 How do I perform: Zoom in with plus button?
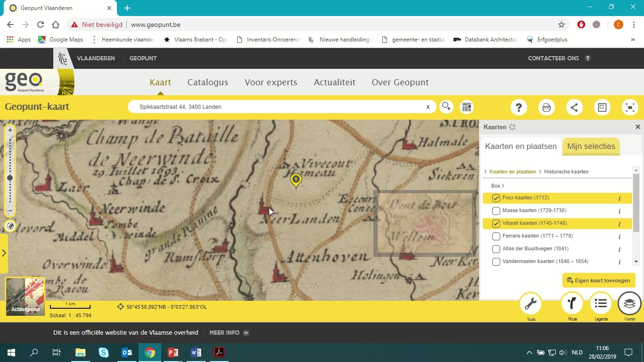(x=10, y=130)
